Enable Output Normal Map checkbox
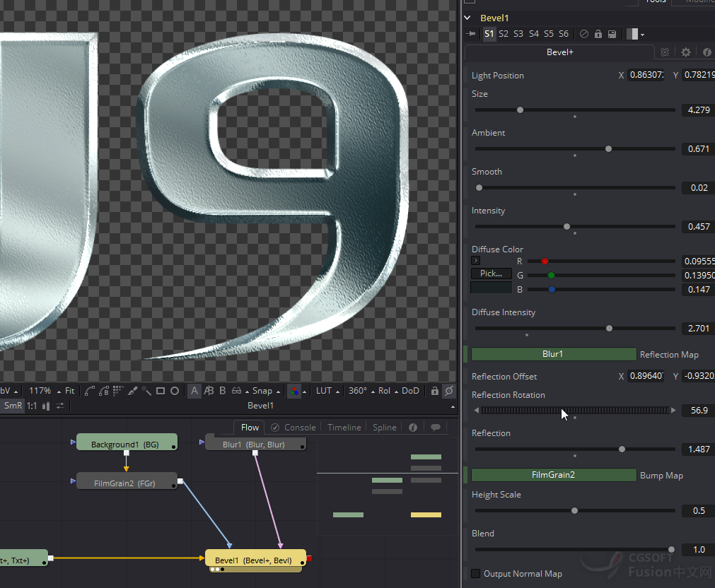This screenshot has width=715, height=588. click(x=475, y=573)
